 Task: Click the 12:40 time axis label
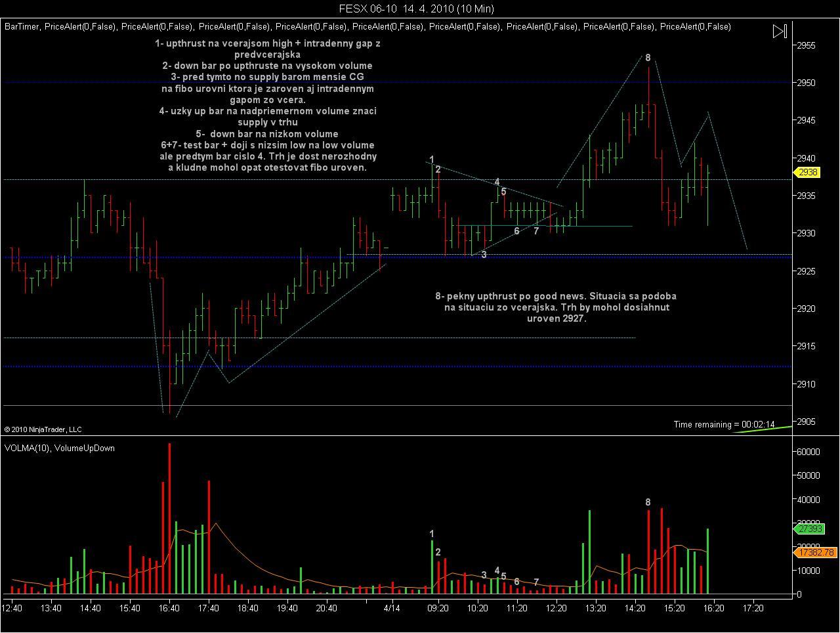tap(12, 608)
